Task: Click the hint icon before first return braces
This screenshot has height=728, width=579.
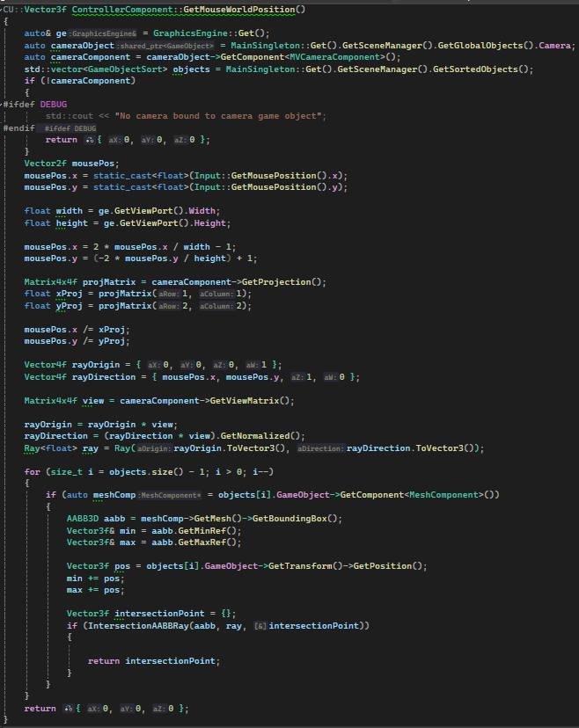Action: [89, 140]
